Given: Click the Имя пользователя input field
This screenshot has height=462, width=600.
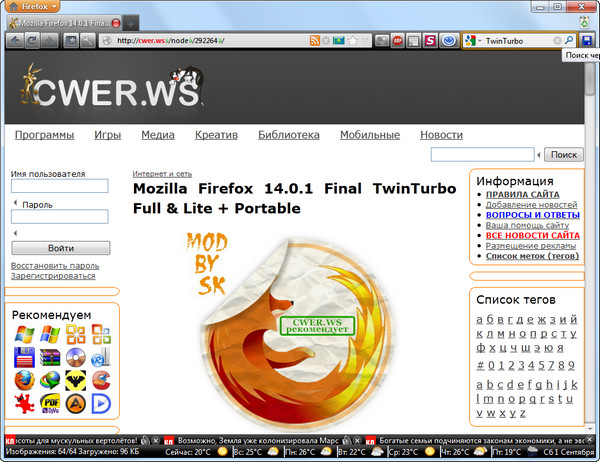Looking at the screenshot, I should pyautogui.click(x=59, y=186).
